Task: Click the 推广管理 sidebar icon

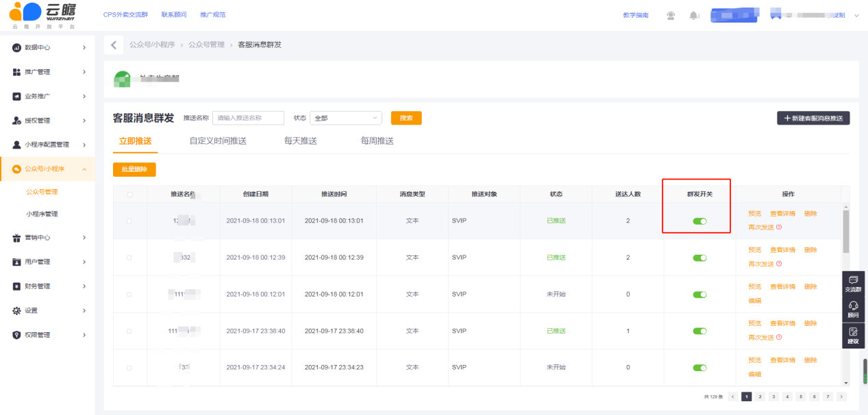Action: pyautogui.click(x=17, y=72)
